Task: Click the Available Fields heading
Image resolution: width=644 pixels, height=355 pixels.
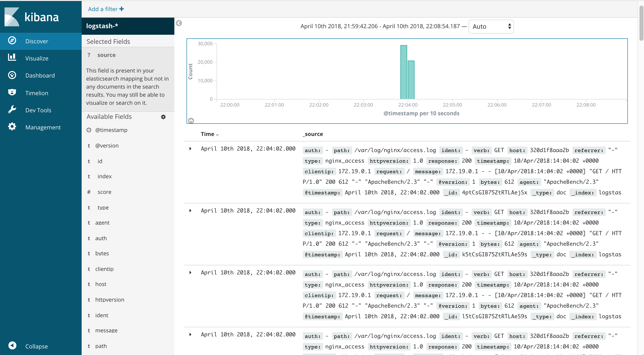Action: point(109,117)
